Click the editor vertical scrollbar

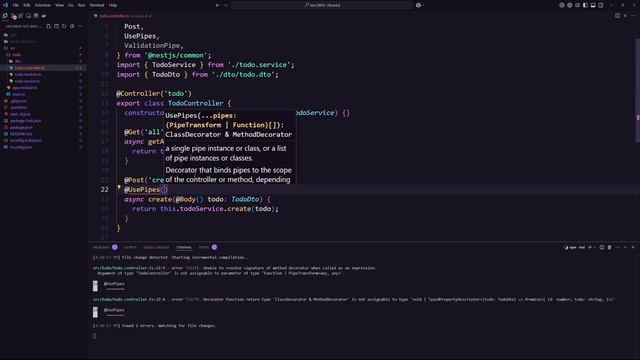[x=638, y=90]
